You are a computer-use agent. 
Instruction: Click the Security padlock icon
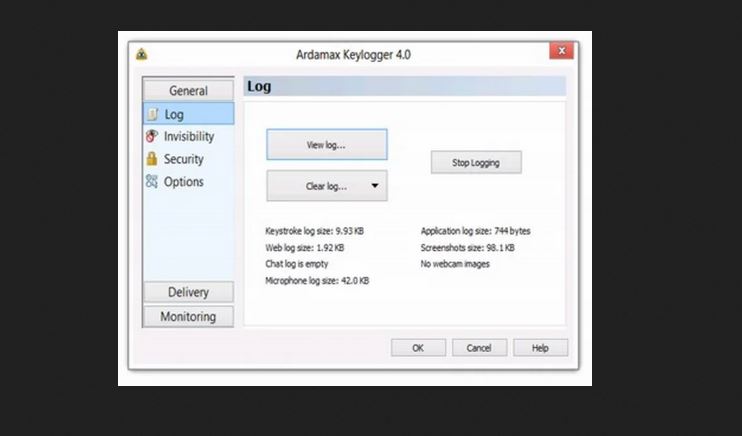point(152,159)
